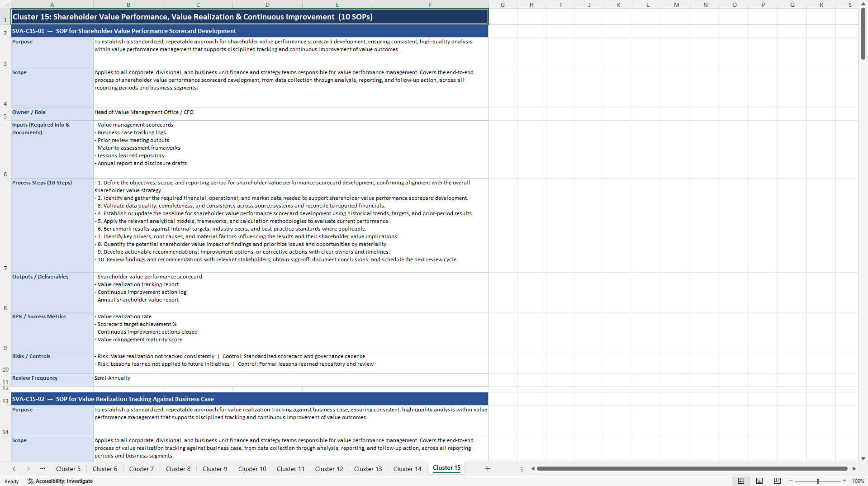Open hidden sheet tabs ellipsis
This screenshot has width=868, height=486.
(43, 469)
